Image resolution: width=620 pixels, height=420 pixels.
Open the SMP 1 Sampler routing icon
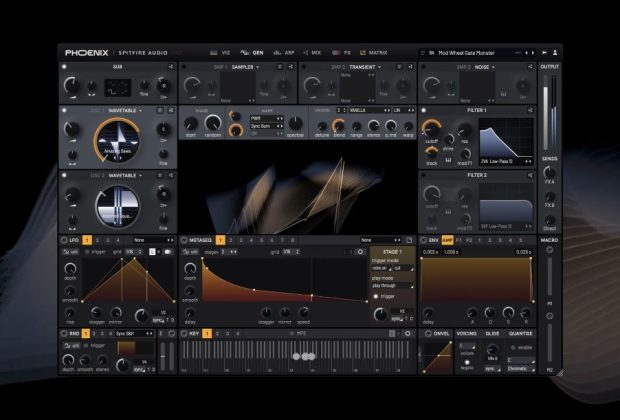(291, 67)
